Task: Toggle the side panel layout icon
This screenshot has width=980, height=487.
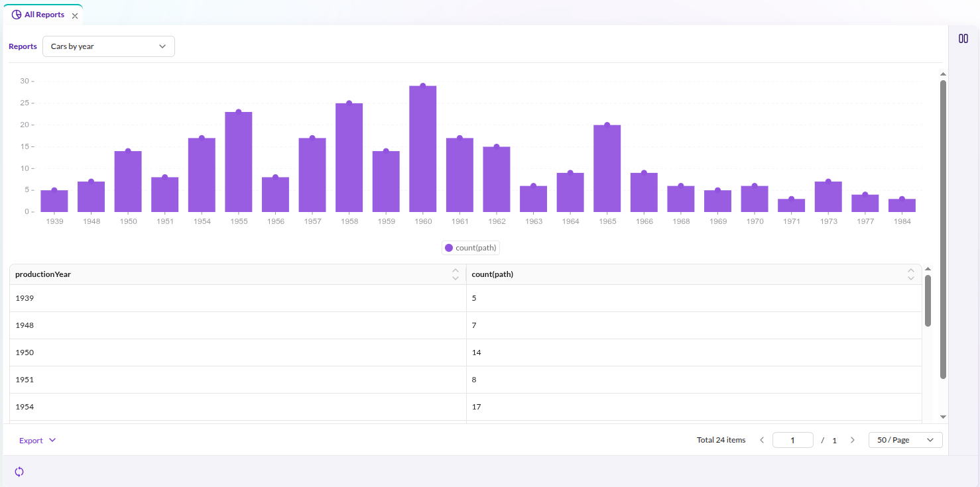Action: click(963, 38)
